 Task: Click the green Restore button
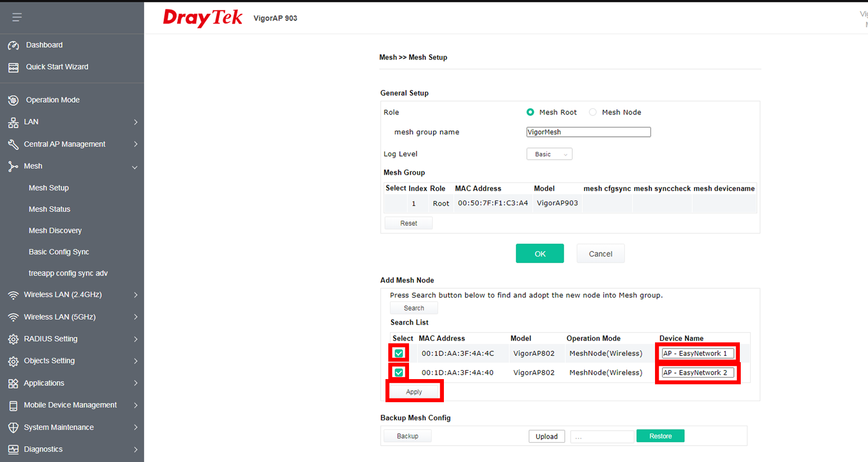coord(660,436)
